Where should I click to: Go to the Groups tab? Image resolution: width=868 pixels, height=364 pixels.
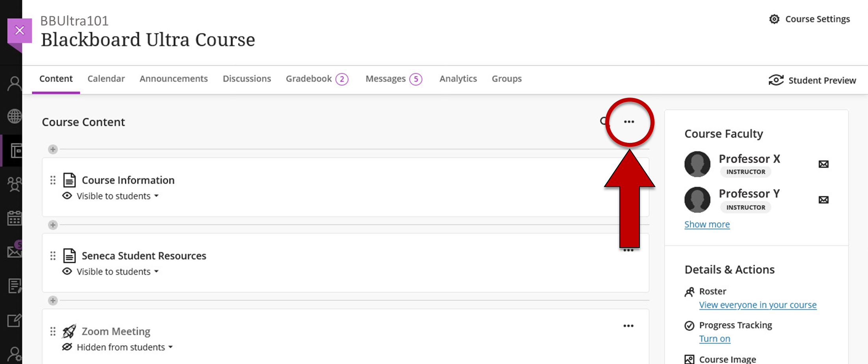point(506,79)
